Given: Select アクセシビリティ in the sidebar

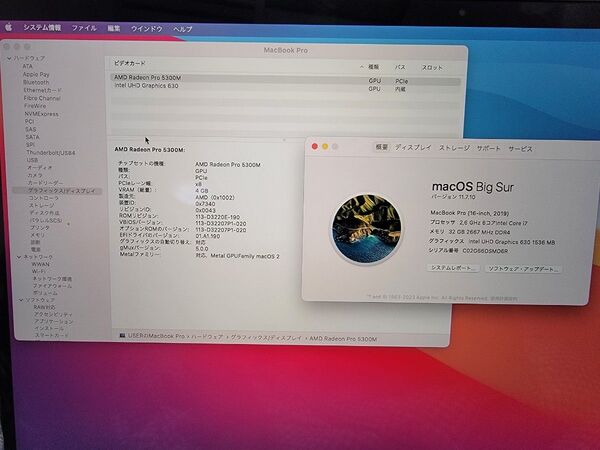Looking at the screenshot, I should point(53,315).
